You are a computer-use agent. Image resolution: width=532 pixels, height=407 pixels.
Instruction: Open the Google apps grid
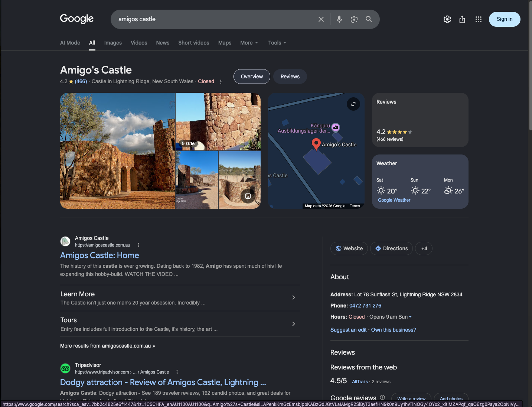pos(479,19)
